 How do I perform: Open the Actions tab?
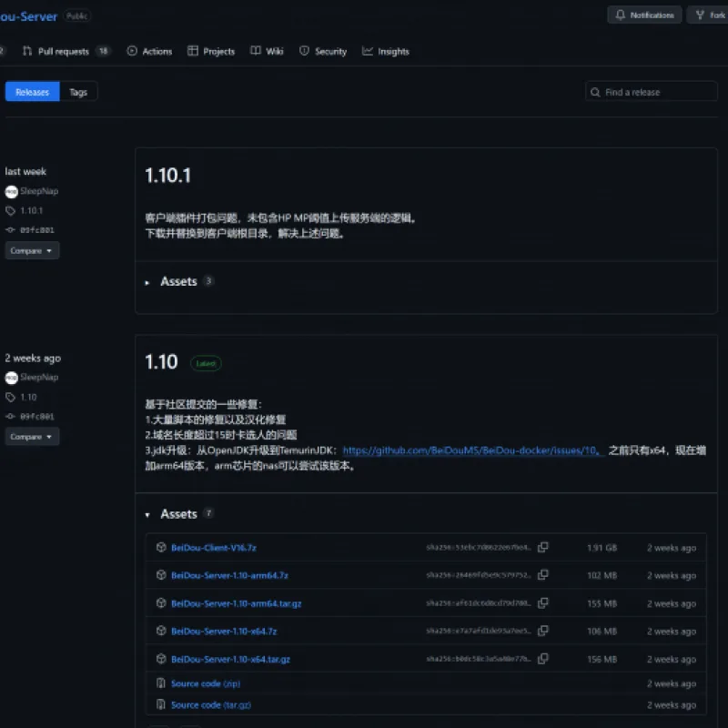tap(149, 52)
